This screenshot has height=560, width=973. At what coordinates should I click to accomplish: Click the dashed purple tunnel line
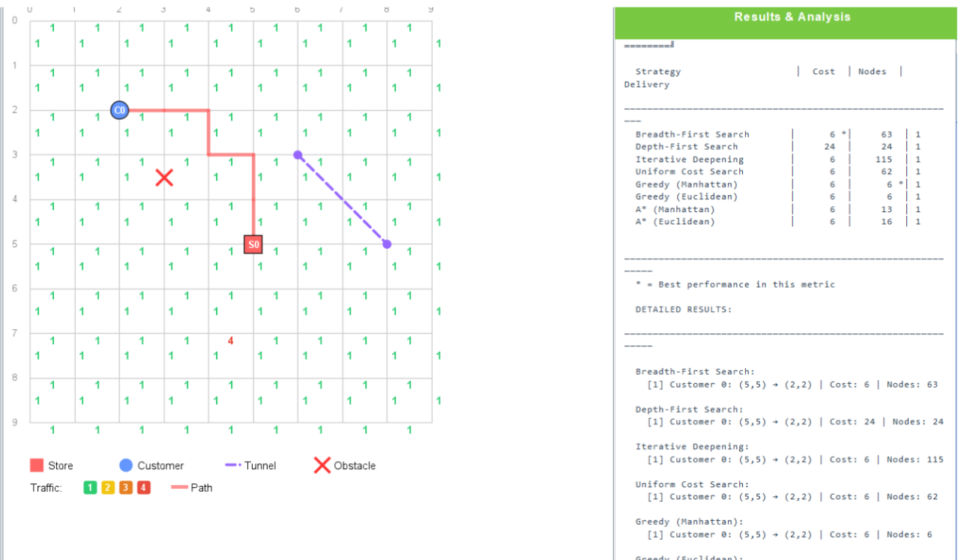(x=343, y=200)
